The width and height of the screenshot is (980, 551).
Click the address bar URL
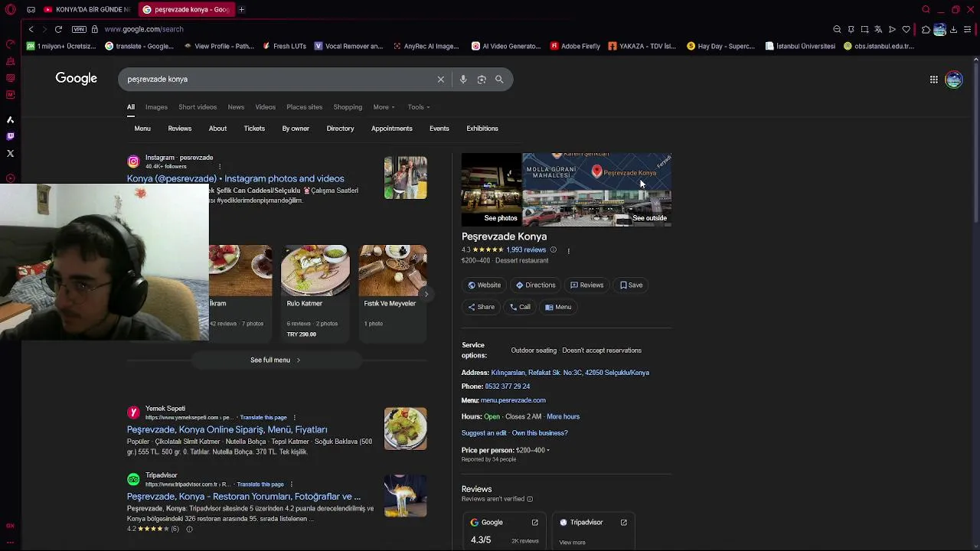pos(144,29)
